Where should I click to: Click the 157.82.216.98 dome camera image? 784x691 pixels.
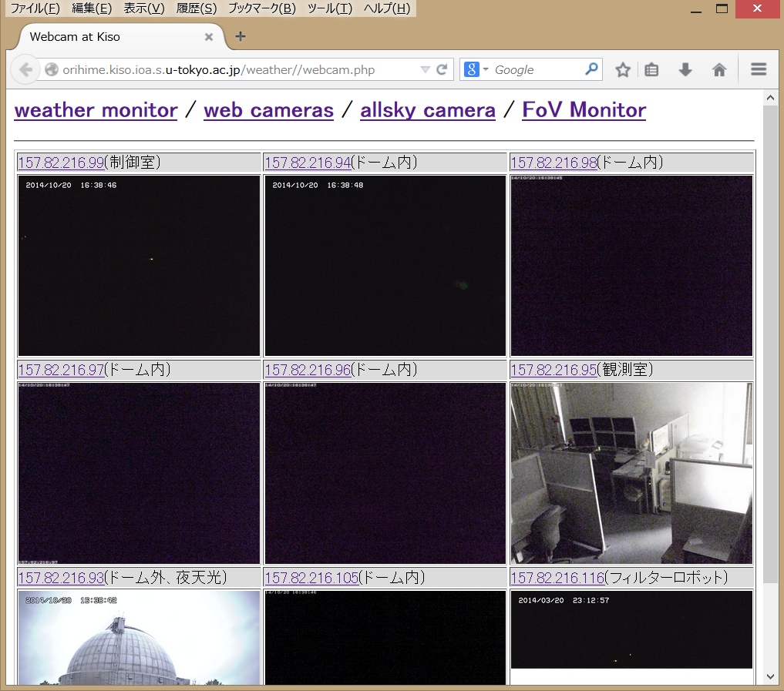coord(631,265)
